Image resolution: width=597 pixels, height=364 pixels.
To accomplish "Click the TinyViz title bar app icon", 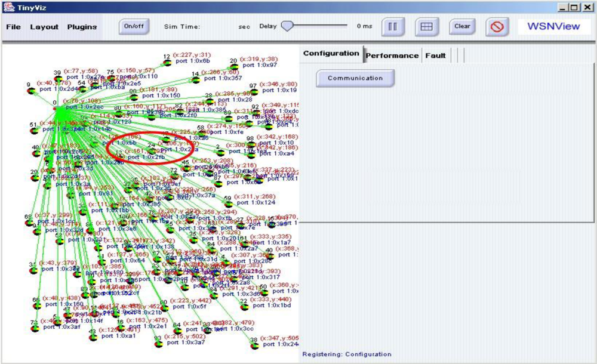I will [8, 7].
